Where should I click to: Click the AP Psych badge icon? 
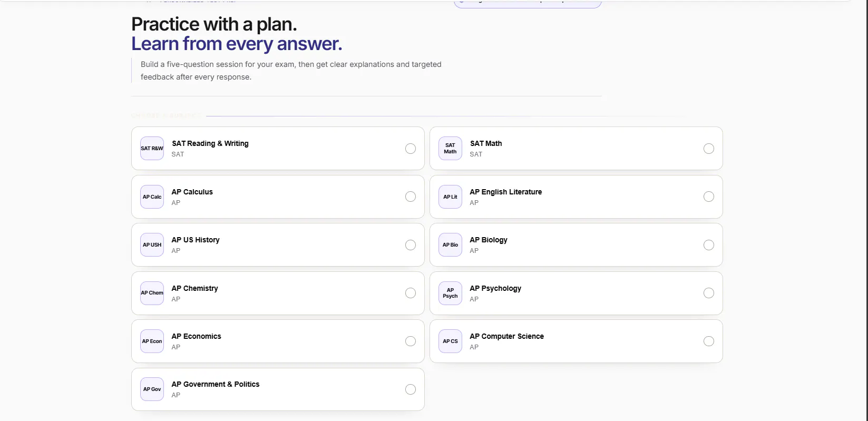pos(450,293)
